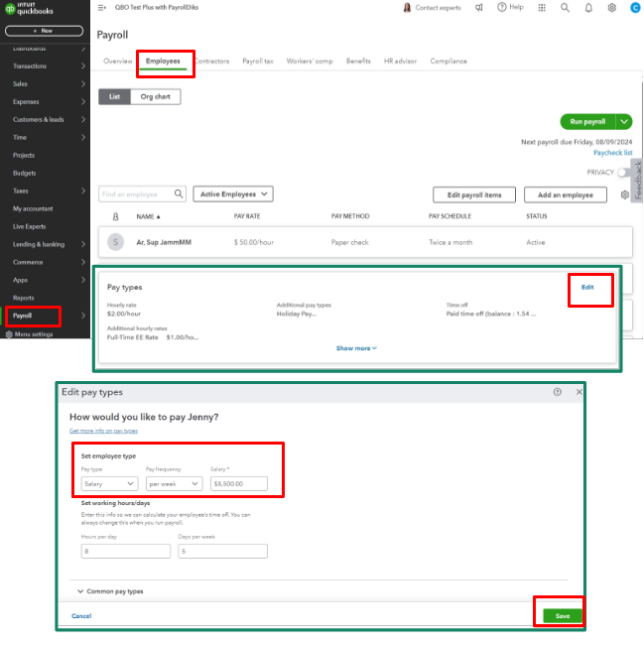Viewport: 644px width, 646px height.
Task: Open Get more info on pay types link
Action: [x=103, y=431]
